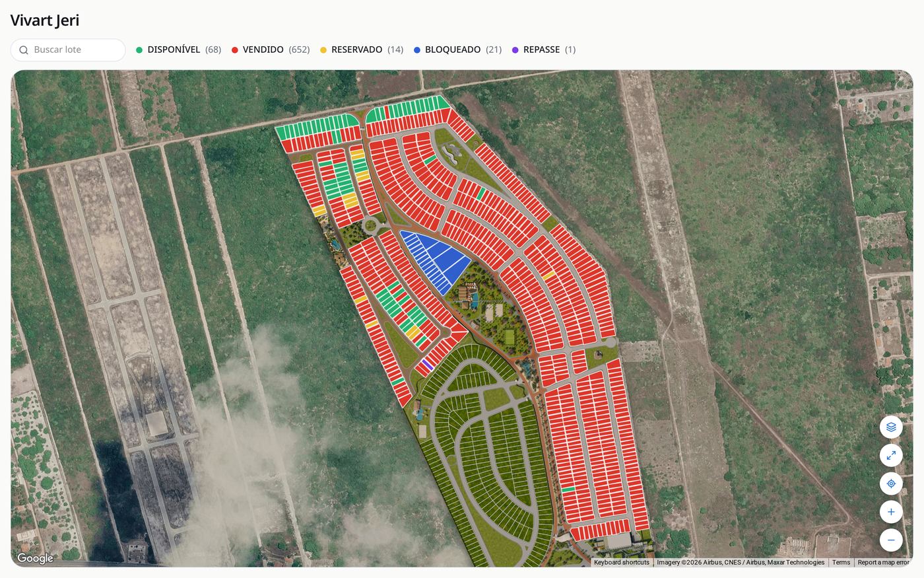This screenshot has width=924, height=578.
Task: Zoom in with the plus button
Action: pyautogui.click(x=891, y=512)
